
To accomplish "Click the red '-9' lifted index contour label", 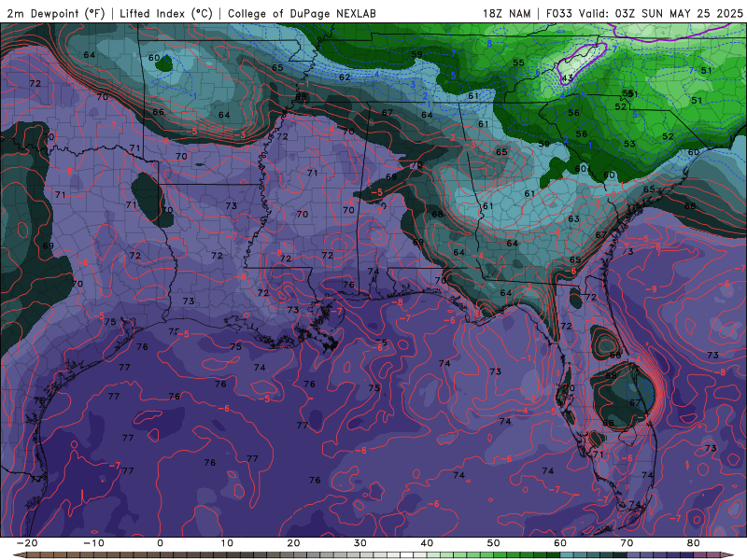I will pyautogui.click(x=651, y=289).
